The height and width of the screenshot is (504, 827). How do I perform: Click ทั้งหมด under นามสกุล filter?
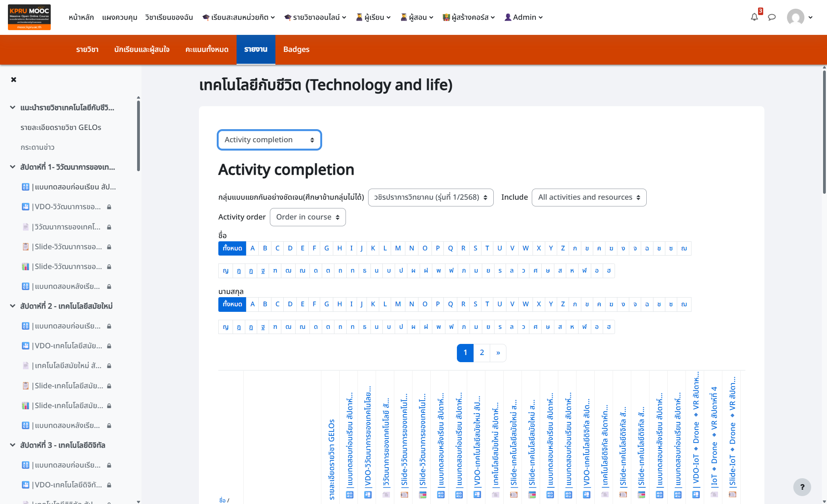click(232, 304)
